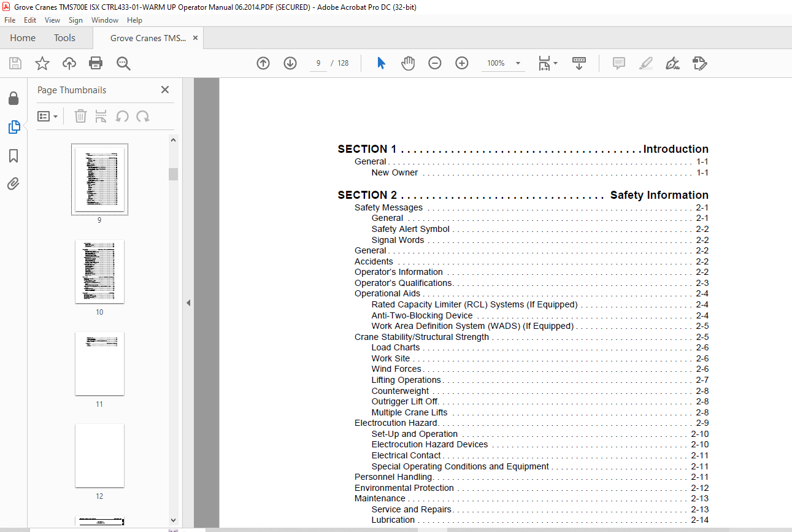Collapse the navigation pane with the arrow

pos(188,303)
